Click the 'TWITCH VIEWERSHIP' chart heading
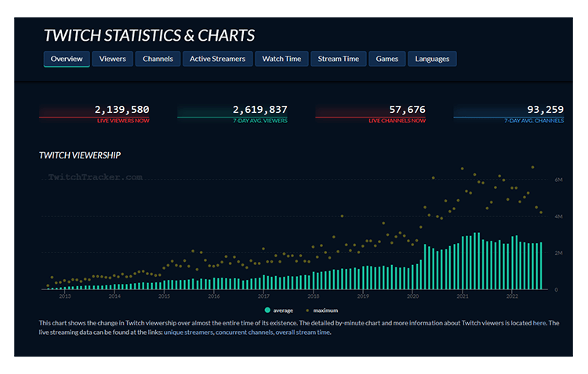The height and width of the screenshot is (374, 588). (x=80, y=155)
